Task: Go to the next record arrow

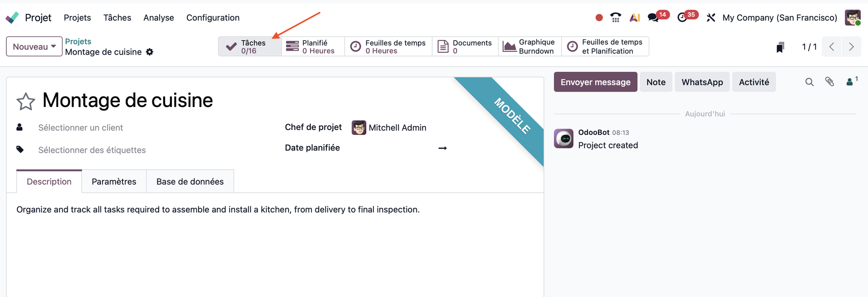Action: [x=851, y=47]
